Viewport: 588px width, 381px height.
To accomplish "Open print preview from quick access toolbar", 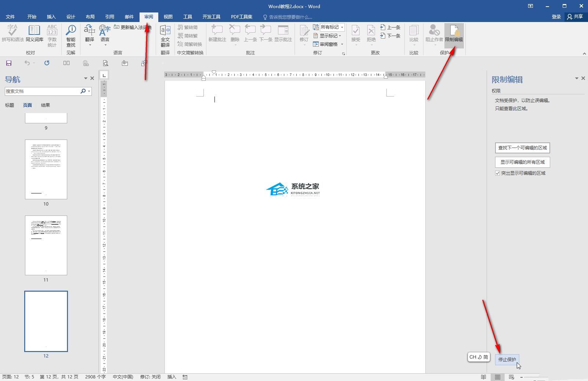I will [105, 63].
